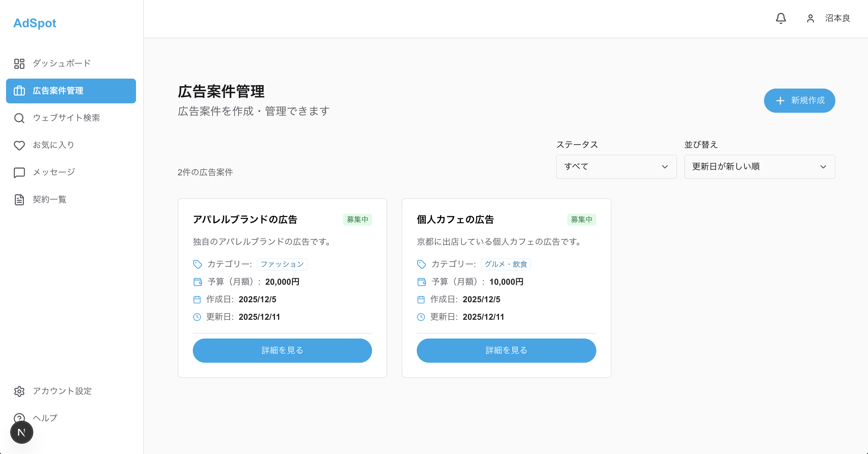Viewport: 868px width, 454px height.
Task: Click the 募集中 badge on 個人カフェの広告
Action: (x=581, y=220)
